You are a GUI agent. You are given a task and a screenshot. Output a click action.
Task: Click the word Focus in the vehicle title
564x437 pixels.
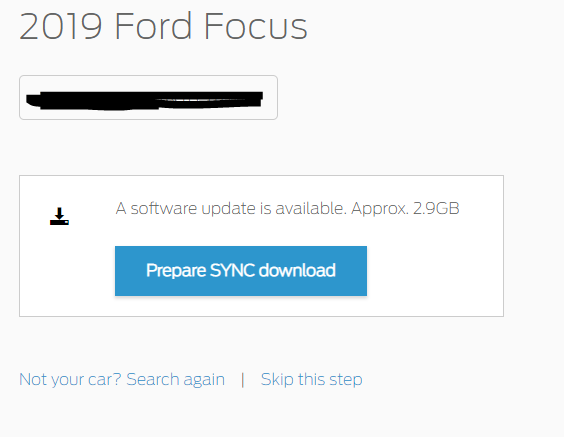point(256,26)
